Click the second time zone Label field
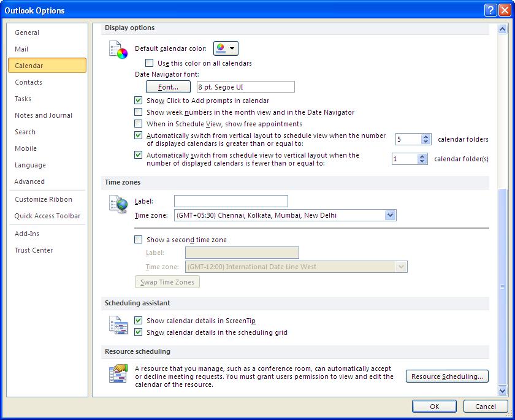This screenshot has width=515, height=420. tap(242, 253)
